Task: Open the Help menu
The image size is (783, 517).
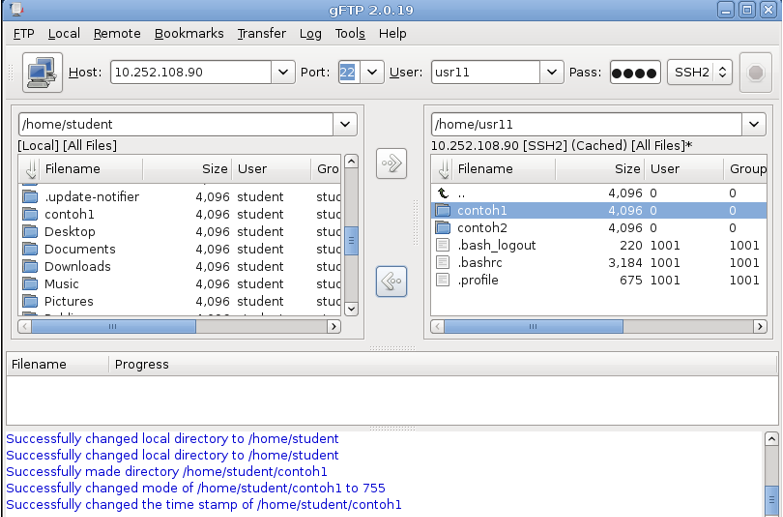Action: point(392,34)
